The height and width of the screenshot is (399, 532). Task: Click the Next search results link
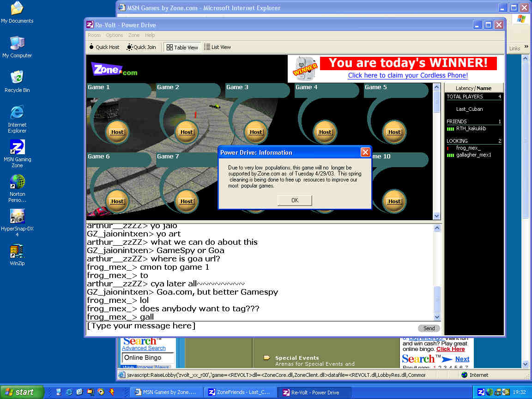pyautogui.click(x=462, y=359)
